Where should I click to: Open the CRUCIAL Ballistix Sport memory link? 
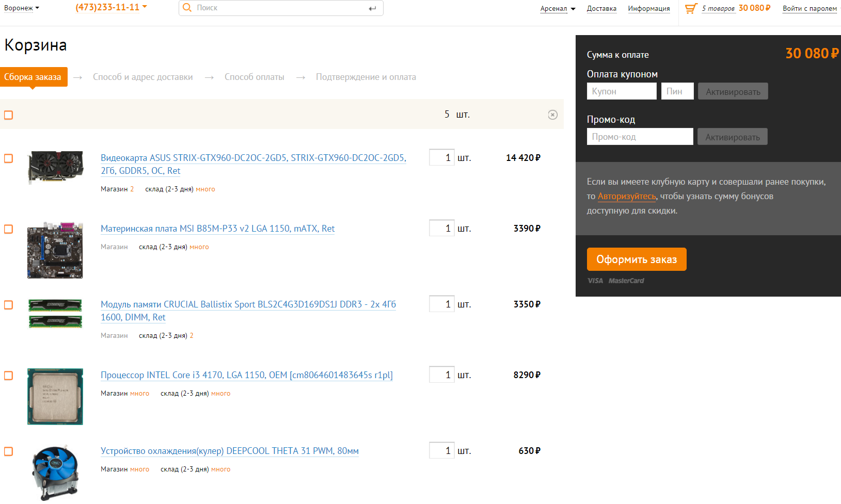248,311
